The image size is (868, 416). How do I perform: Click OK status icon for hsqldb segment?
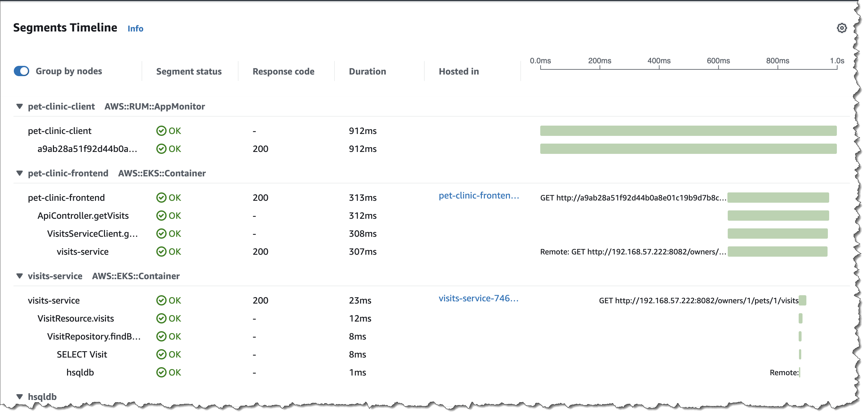pyautogui.click(x=161, y=373)
